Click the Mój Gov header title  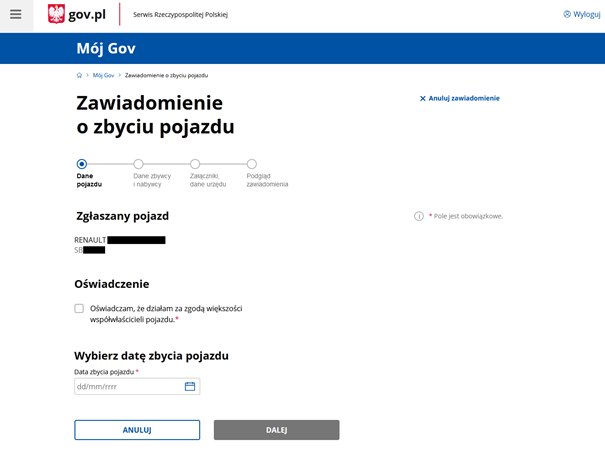106,48
